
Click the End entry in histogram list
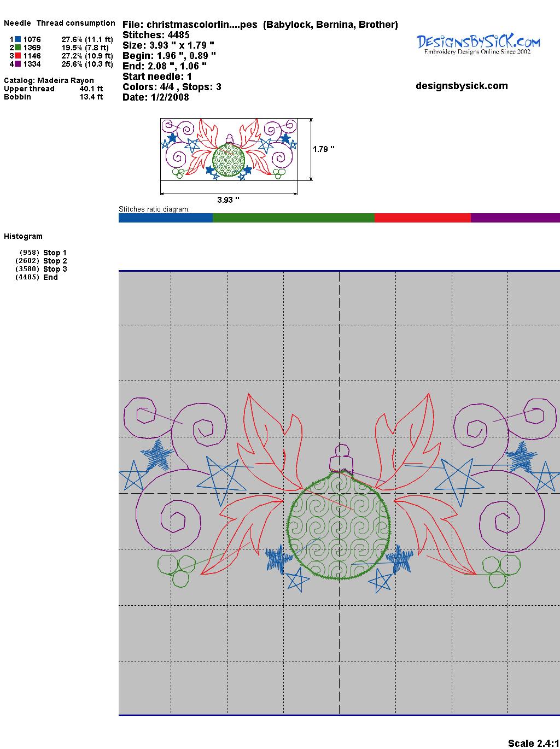point(50,277)
